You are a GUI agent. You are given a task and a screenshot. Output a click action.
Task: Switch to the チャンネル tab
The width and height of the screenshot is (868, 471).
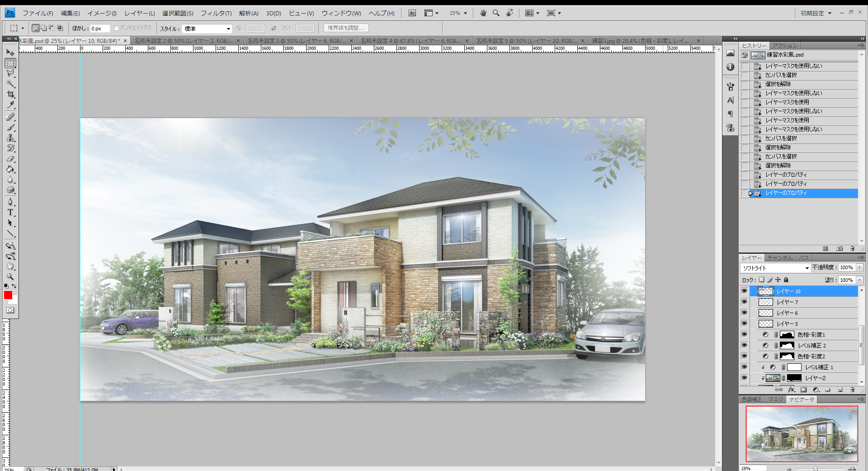click(779, 258)
